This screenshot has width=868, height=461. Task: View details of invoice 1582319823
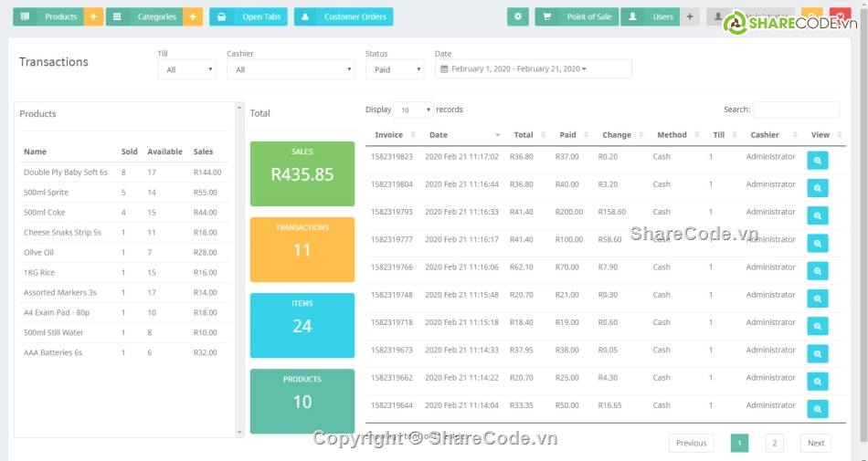(818, 161)
